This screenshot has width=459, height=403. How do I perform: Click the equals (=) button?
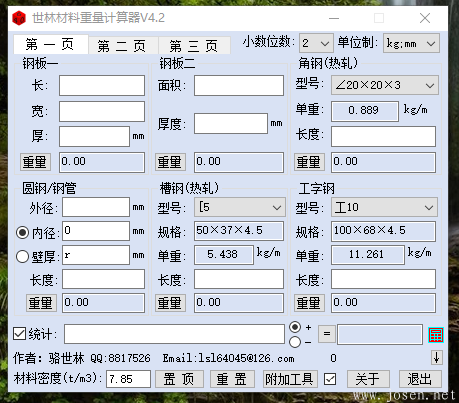coord(327,334)
